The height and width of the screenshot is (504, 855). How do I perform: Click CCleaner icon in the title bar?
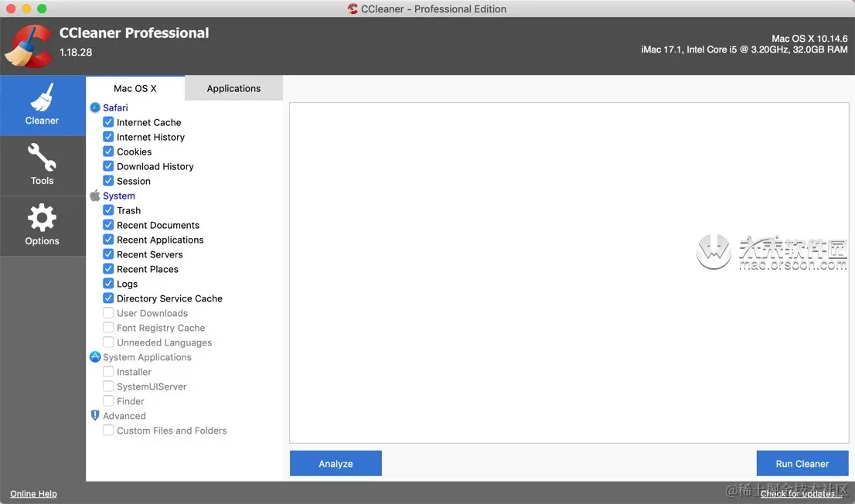[x=353, y=9]
